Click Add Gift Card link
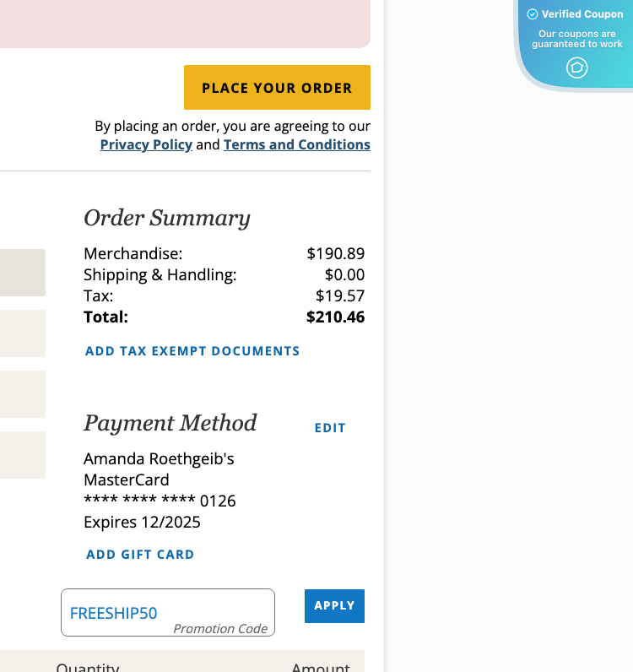Viewport: 633px width, 672px height. (140, 555)
